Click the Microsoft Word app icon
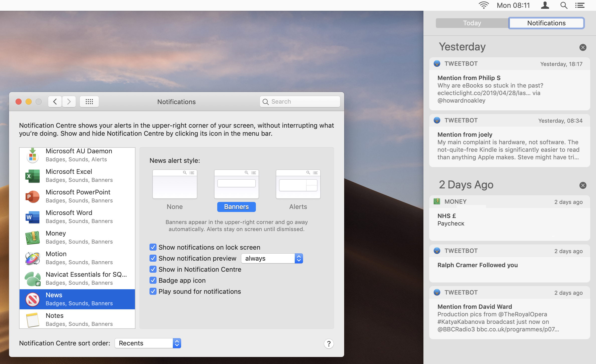 32,217
